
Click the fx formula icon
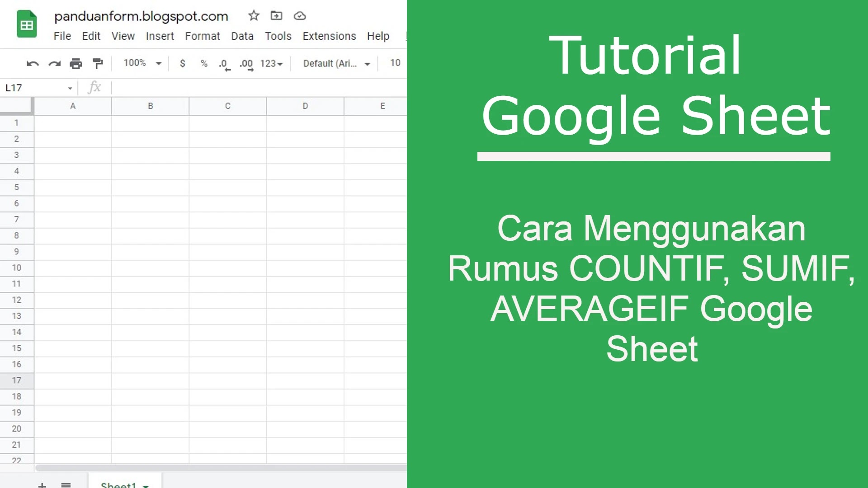(94, 87)
